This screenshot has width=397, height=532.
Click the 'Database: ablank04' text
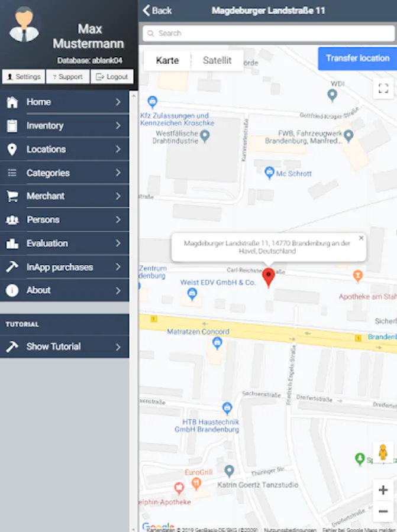pos(90,61)
